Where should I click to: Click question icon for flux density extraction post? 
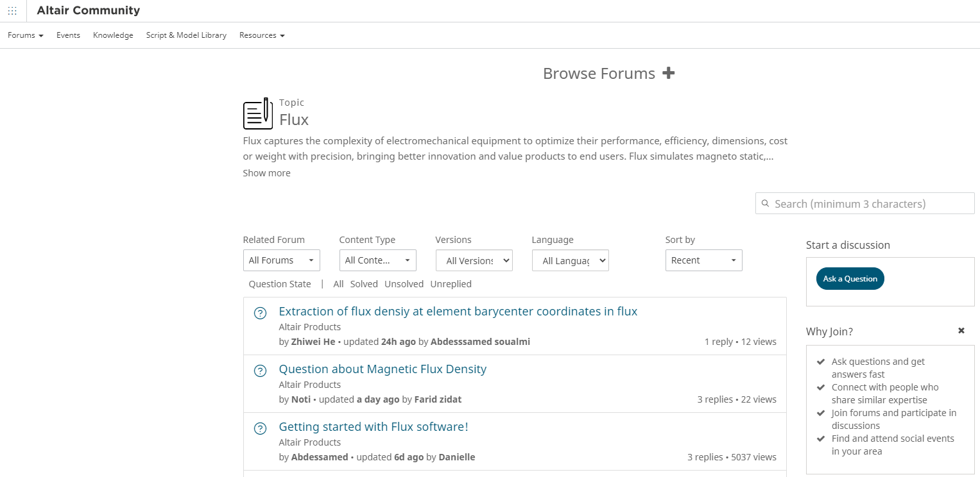click(260, 313)
